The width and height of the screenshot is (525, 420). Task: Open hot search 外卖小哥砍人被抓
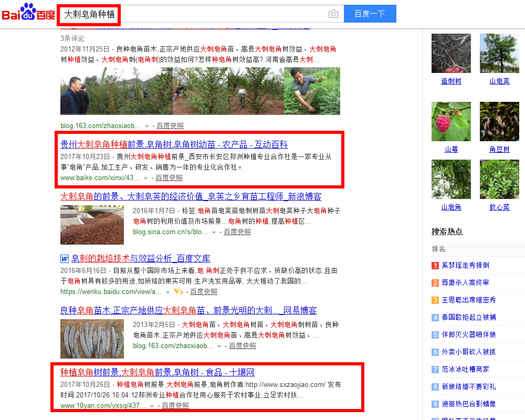pyautogui.click(x=469, y=352)
